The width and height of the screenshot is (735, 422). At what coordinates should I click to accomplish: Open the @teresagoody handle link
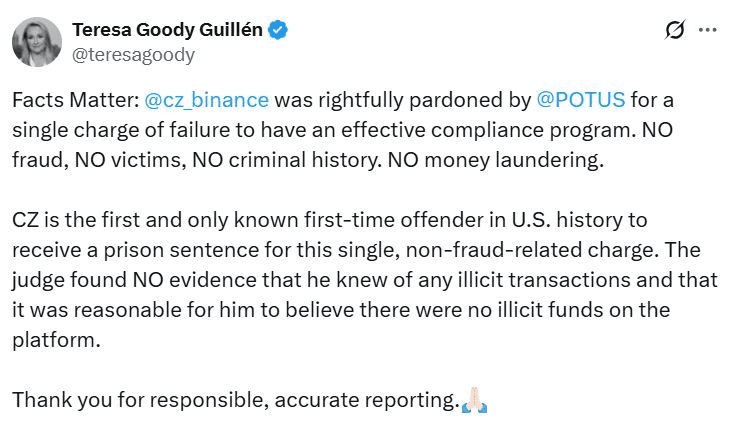point(131,55)
